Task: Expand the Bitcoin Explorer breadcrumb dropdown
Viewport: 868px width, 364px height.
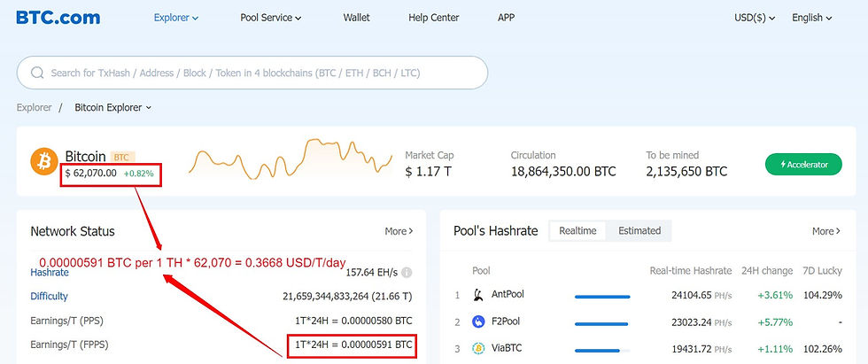Action: [113, 107]
